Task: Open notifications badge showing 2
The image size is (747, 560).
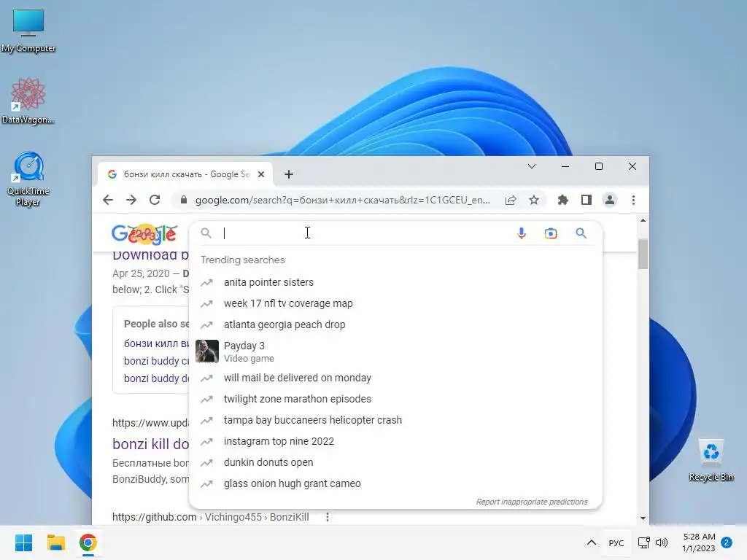Action: [727, 542]
